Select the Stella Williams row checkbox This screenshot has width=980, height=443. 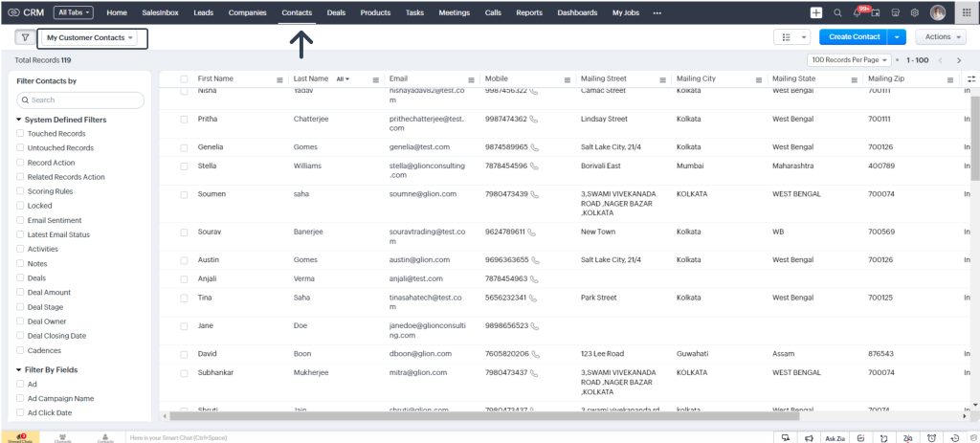[x=184, y=166]
